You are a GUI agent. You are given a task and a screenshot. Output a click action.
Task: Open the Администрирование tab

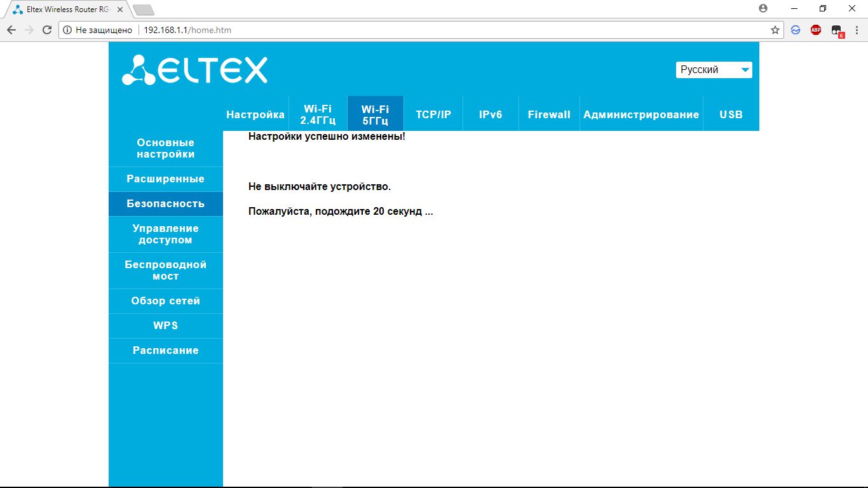641,114
